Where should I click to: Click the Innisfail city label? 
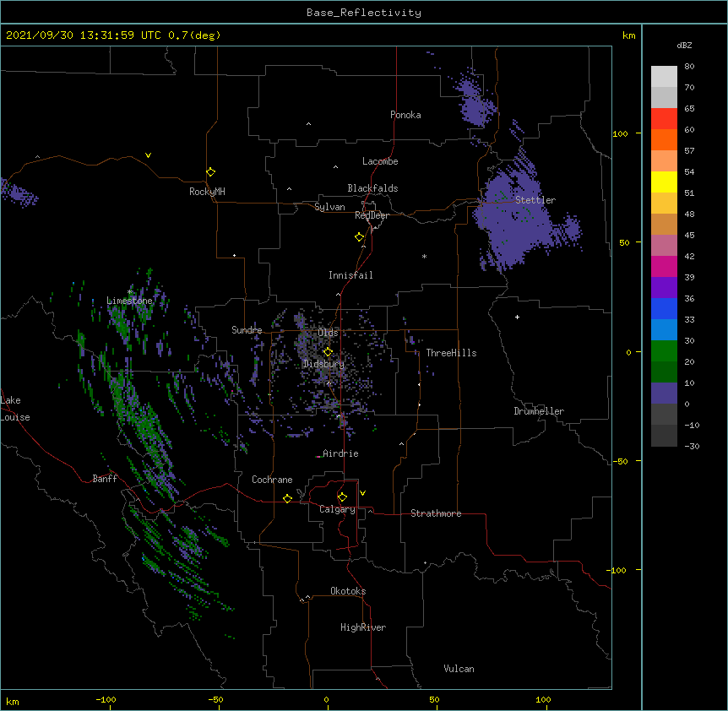tap(350, 275)
